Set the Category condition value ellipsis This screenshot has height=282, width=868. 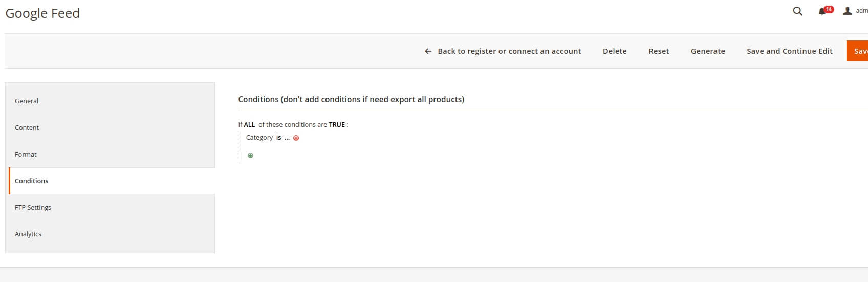pyautogui.click(x=287, y=138)
